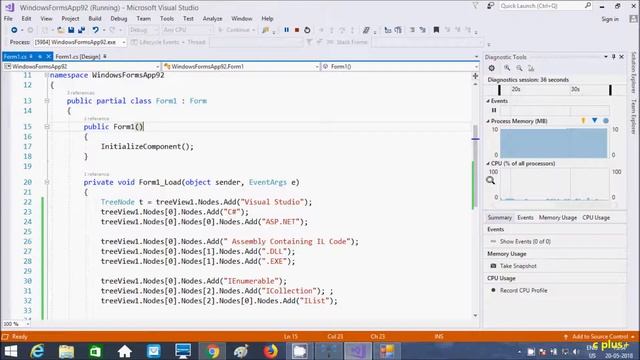This screenshot has width=640, height=360.
Task: Open the Process combo box
Action: point(80,42)
